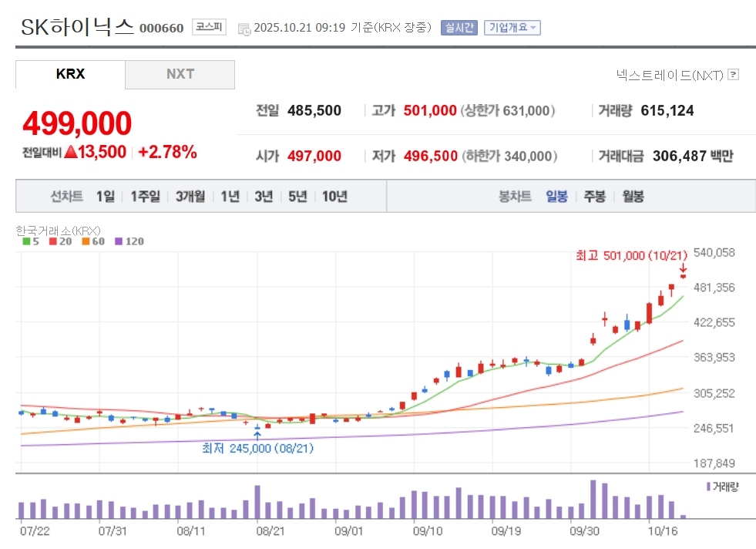The width and height of the screenshot is (756, 549).
Task: Toggle the 실시간 real-time button
Action: (459, 28)
